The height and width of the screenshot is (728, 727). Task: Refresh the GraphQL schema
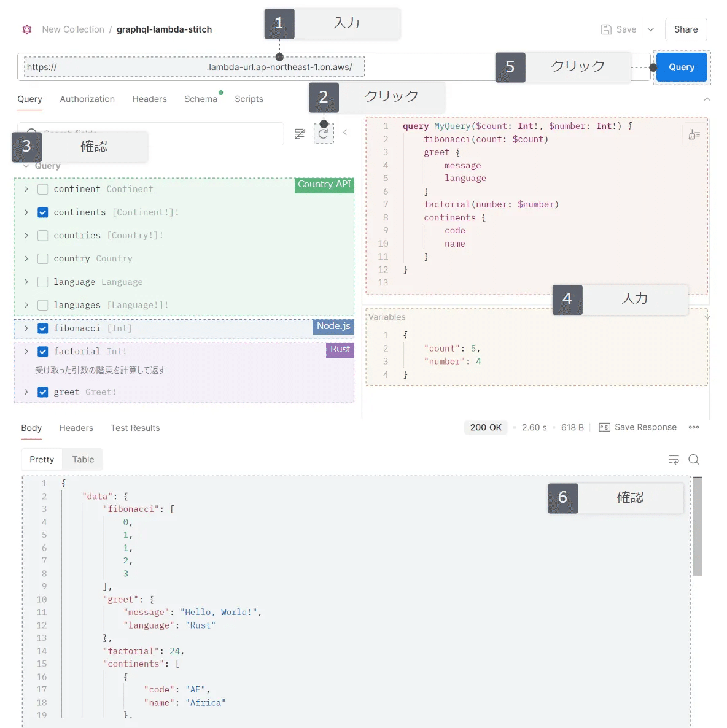[x=324, y=133]
